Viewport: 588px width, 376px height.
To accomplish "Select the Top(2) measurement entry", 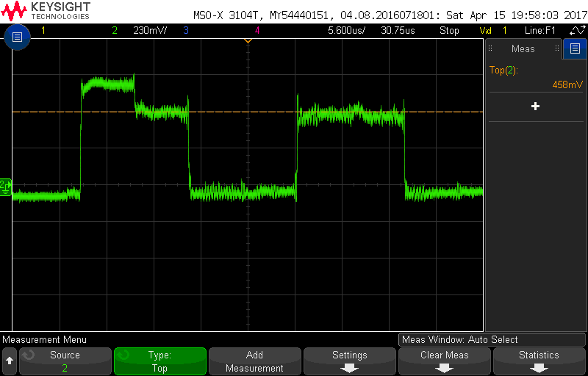I will click(x=503, y=70).
